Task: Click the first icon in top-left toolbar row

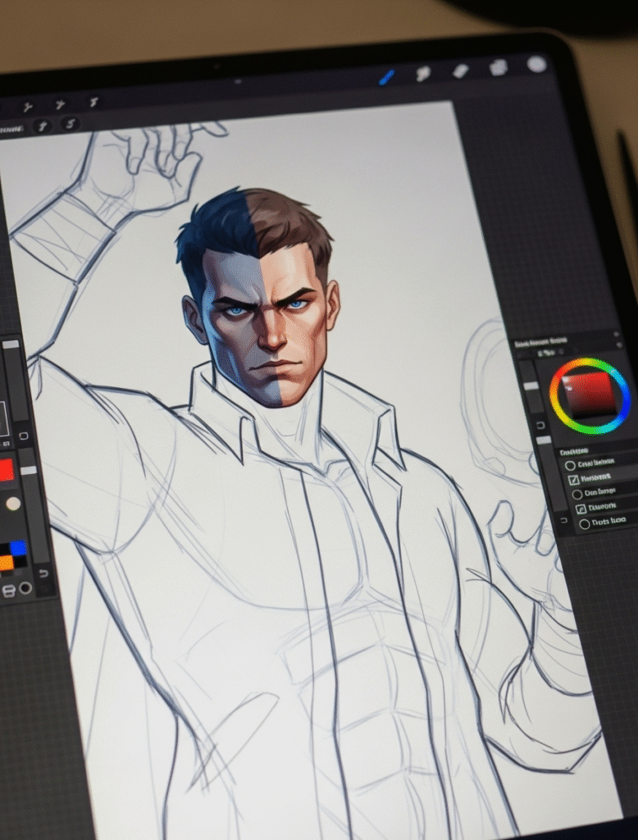Action: [x=28, y=107]
